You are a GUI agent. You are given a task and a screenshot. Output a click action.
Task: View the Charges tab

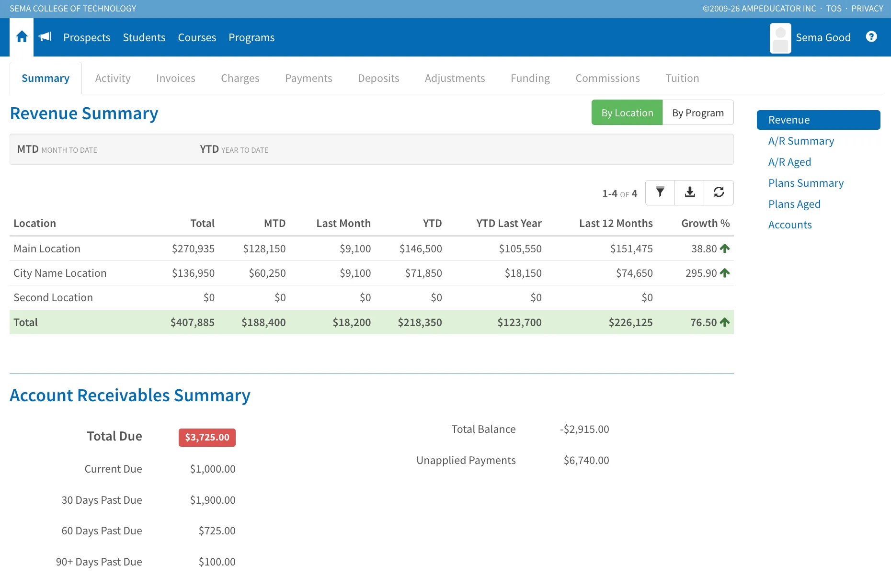pyautogui.click(x=240, y=78)
